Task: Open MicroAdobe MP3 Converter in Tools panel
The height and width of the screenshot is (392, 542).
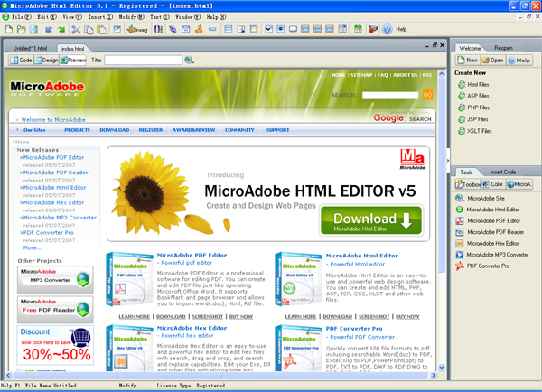Action: pyautogui.click(x=499, y=255)
